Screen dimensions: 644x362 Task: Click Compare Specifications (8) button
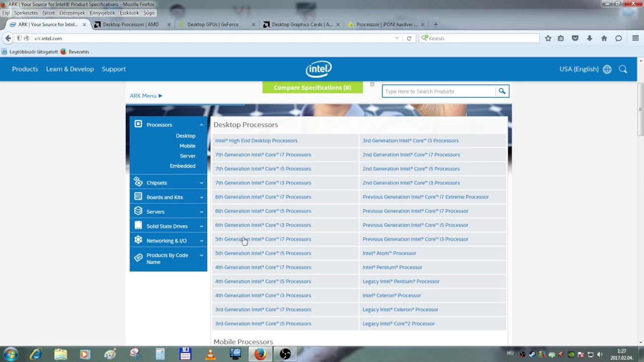click(312, 87)
